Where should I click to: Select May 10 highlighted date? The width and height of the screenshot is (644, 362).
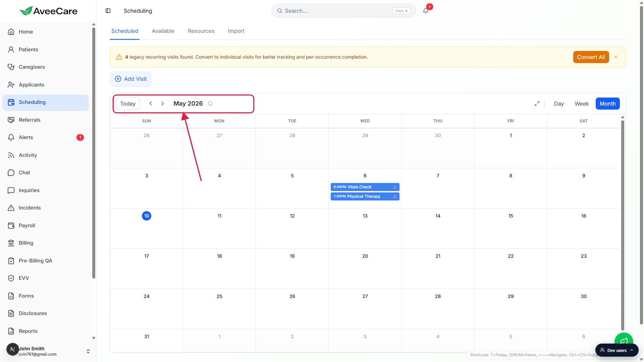[x=147, y=216]
